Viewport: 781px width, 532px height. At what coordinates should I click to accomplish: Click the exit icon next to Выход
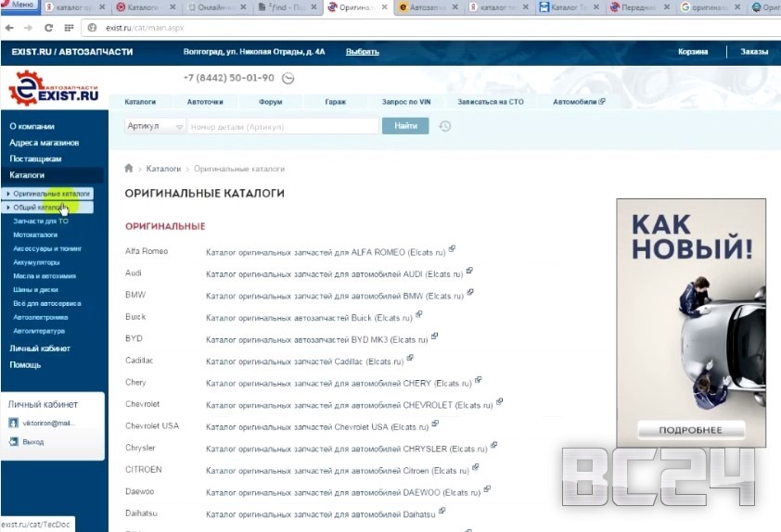pos(13,442)
